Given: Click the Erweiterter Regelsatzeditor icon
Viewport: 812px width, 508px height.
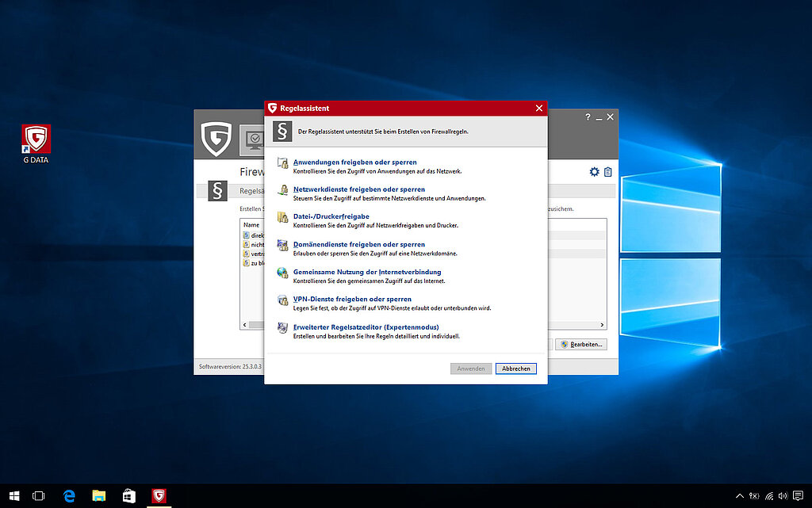Looking at the screenshot, I should pyautogui.click(x=282, y=328).
